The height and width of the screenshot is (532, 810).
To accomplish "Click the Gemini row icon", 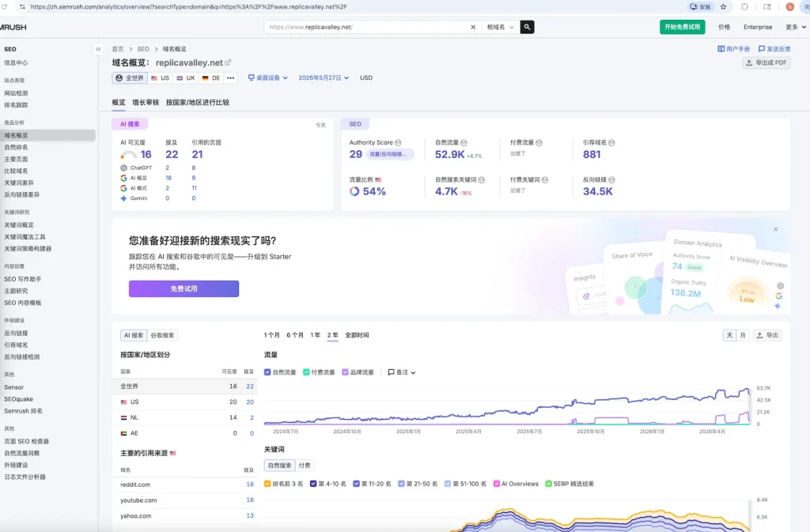I will coord(123,198).
